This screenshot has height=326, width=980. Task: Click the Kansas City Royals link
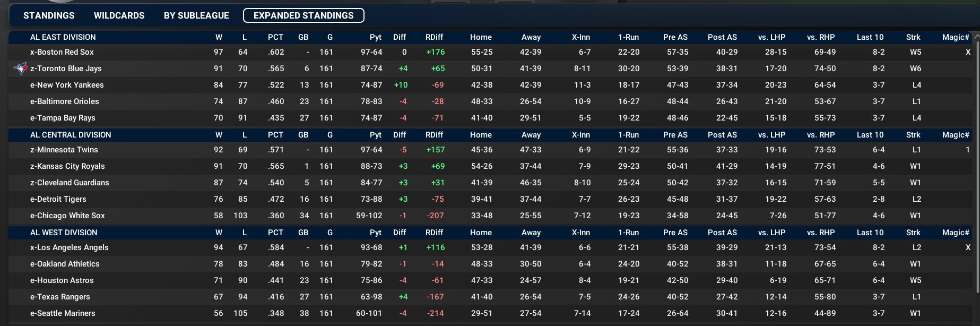pos(67,166)
